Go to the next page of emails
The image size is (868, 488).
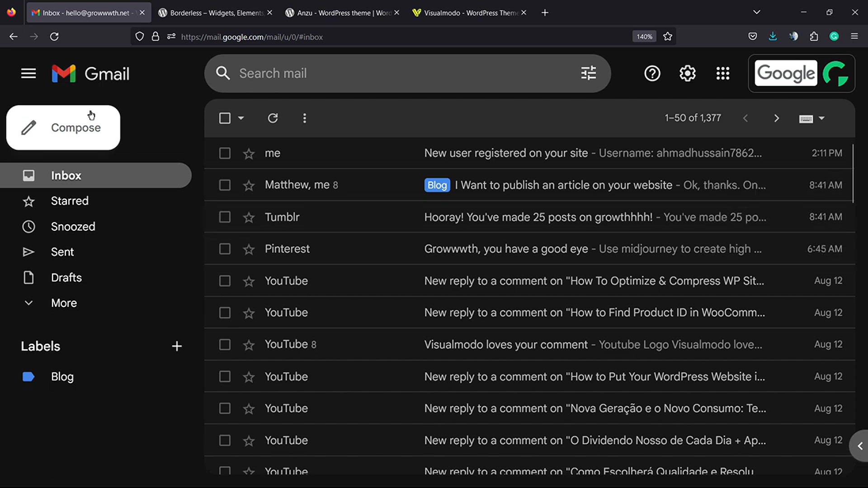point(776,118)
